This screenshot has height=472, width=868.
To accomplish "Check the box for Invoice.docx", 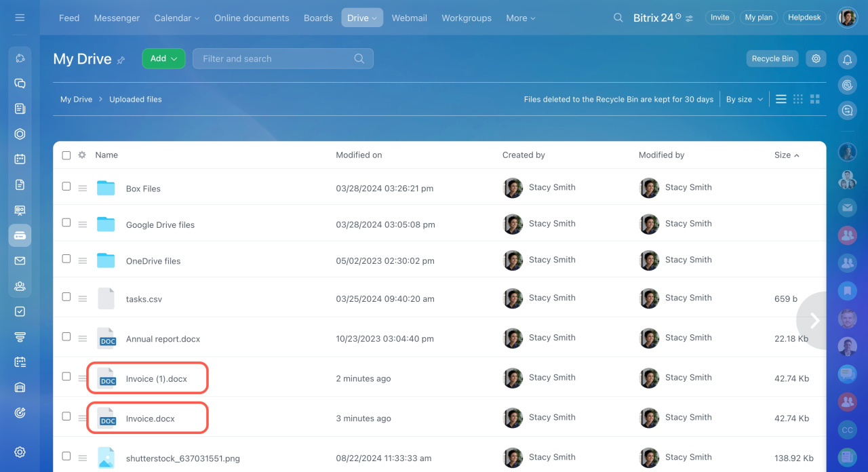I will tap(66, 416).
